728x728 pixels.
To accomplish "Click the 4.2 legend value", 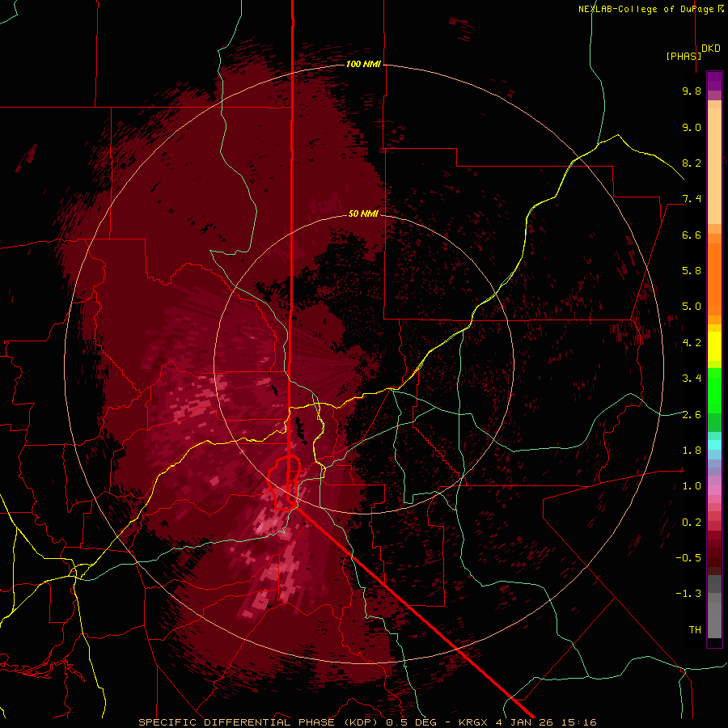I will coord(692,343).
